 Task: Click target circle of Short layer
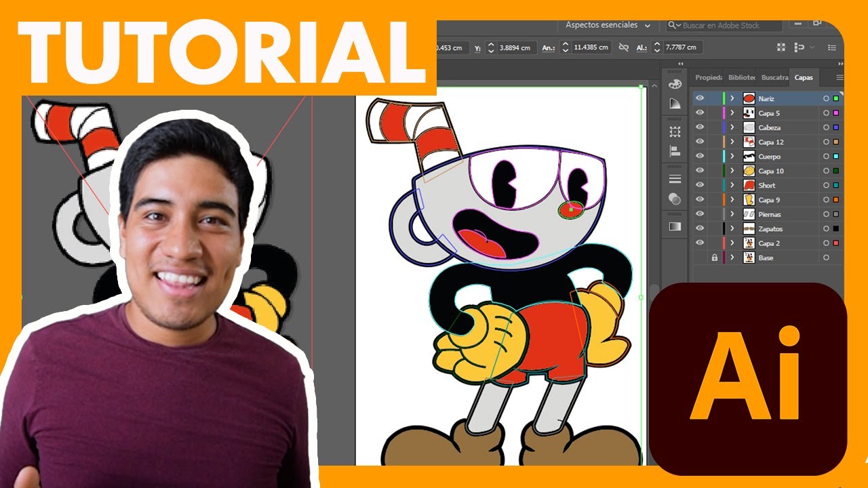(826, 186)
